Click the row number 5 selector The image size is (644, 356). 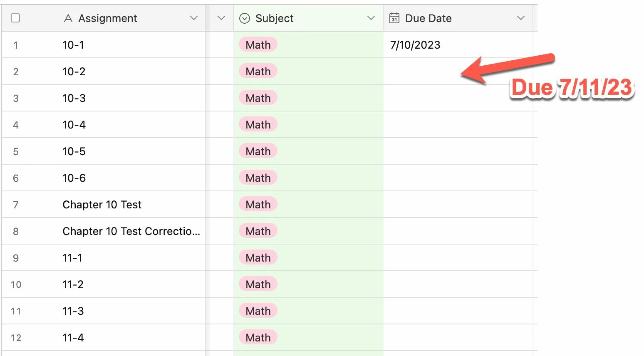click(x=16, y=151)
